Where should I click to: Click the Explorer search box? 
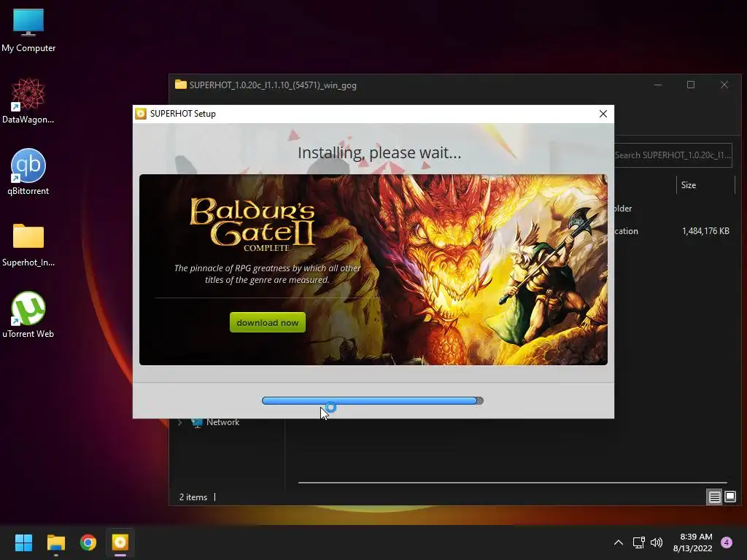coord(673,155)
